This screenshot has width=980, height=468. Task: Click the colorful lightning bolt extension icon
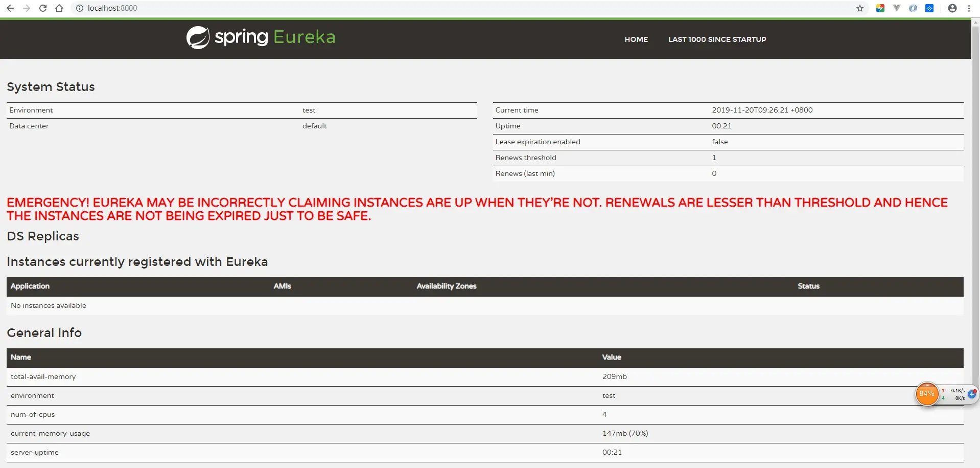[x=880, y=8]
